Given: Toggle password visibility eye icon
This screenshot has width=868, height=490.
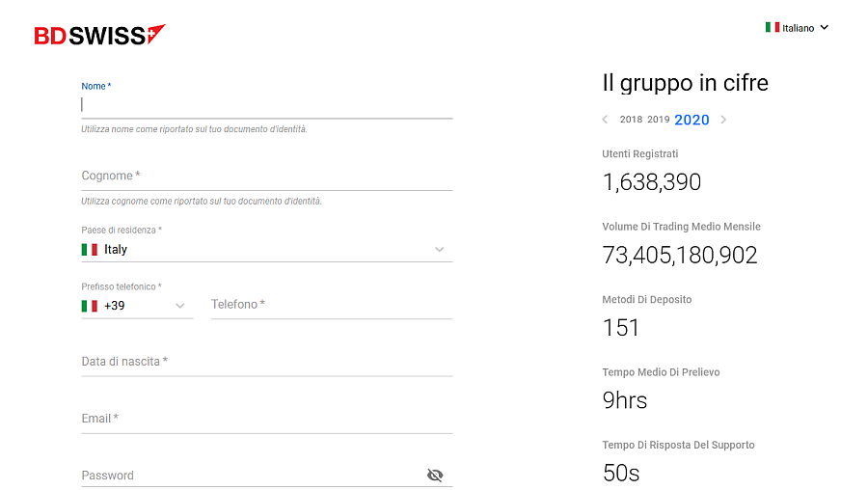Looking at the screenshot, I should 435,475.
